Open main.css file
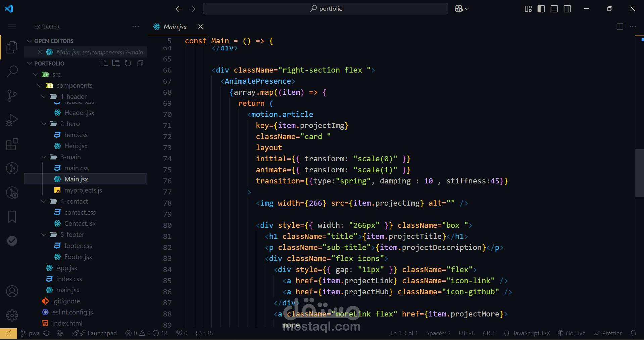The height and width of the screenshot is (340, 644). (x=77, y=168)
